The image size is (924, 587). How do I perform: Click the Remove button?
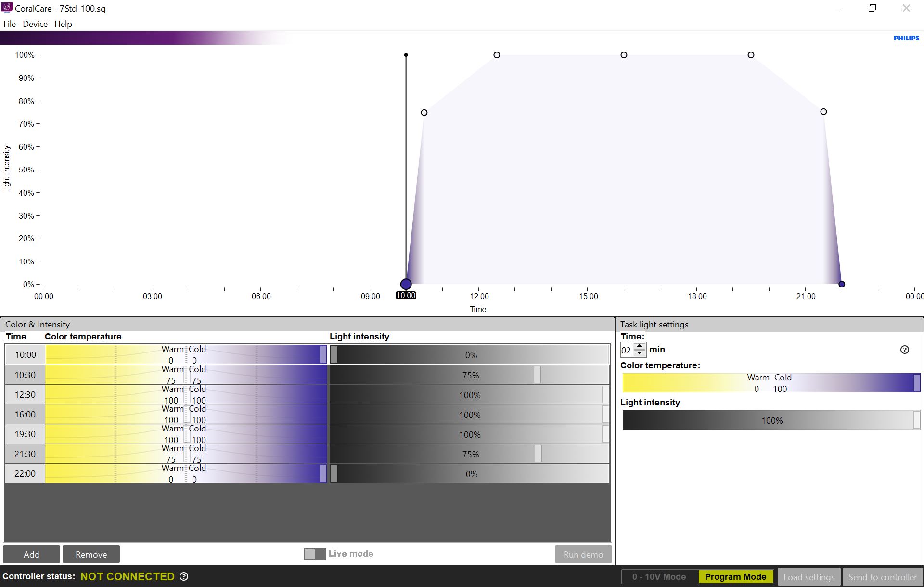tap(91, 554)
